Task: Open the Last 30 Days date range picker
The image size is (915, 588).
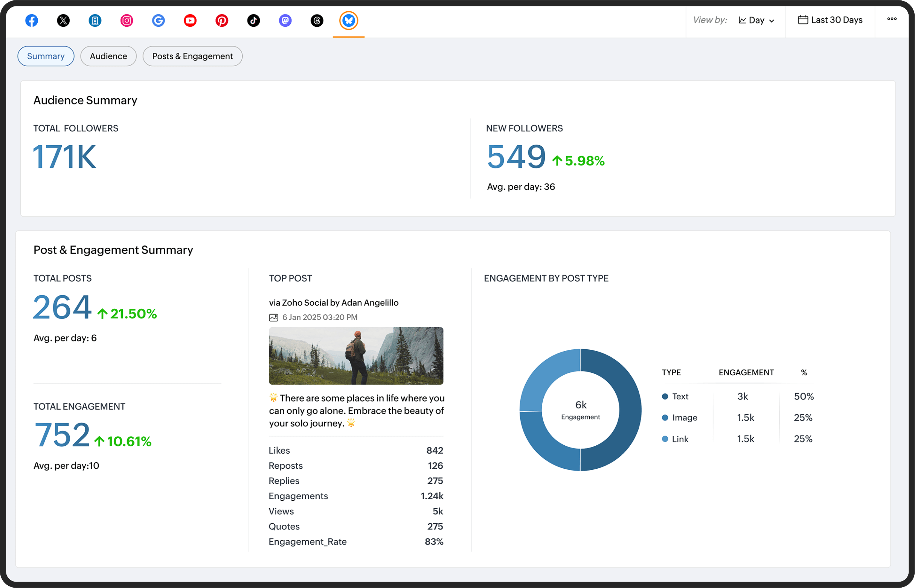Action: (x=830, y=20)
